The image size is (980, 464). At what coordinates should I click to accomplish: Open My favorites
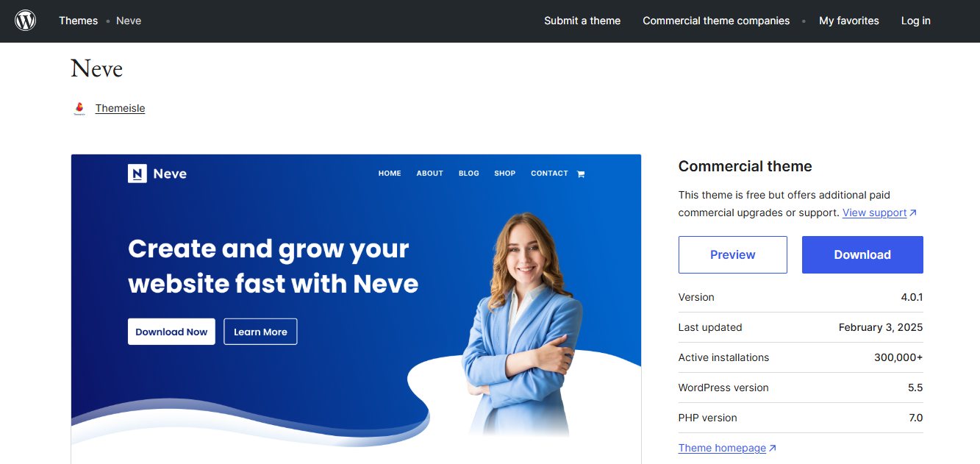tap(849, 21)
